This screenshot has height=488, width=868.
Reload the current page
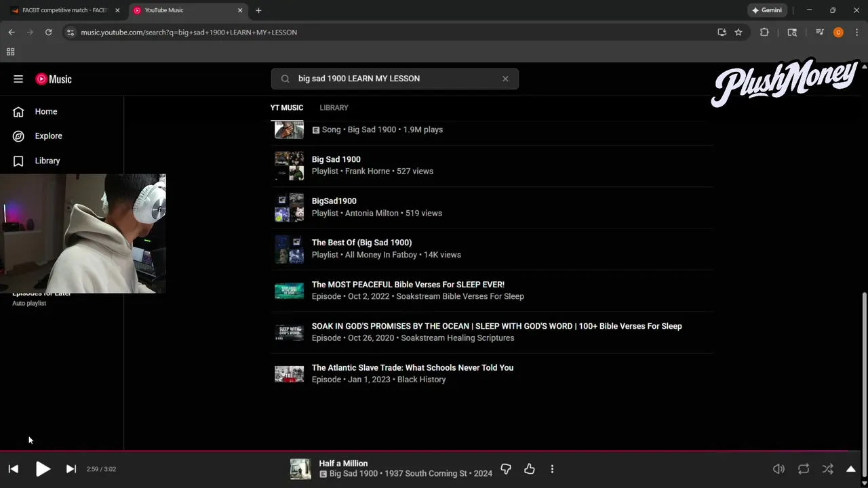pos(48,32)
